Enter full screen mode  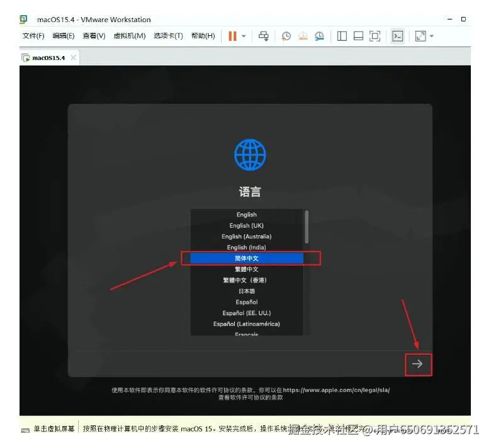tap(375, 36)
